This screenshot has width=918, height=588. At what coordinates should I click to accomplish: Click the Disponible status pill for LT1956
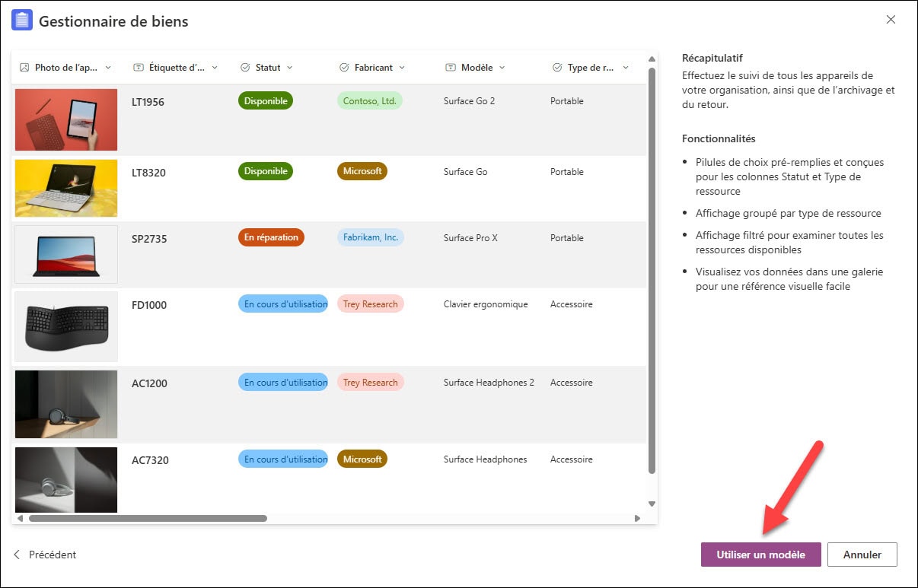pos(265,100)
